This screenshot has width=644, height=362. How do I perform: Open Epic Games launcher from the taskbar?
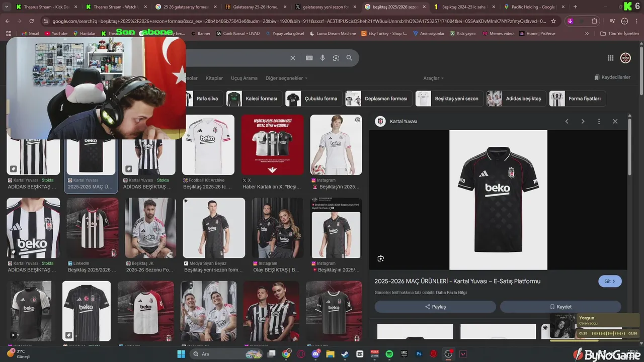pos(404,354)
